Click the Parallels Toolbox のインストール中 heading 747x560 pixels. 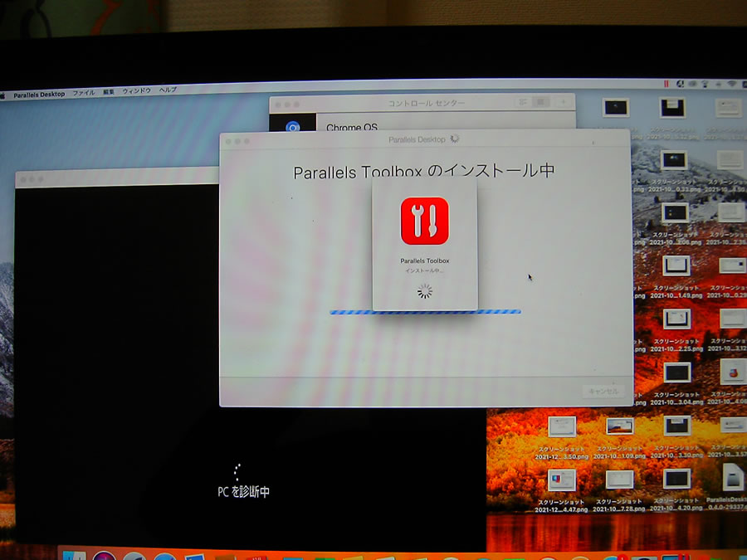424,171
